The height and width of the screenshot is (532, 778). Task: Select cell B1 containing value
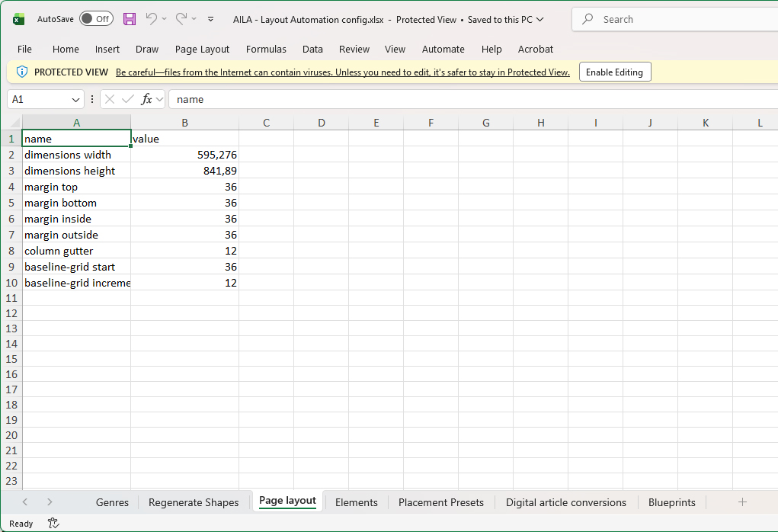point(184,139)
